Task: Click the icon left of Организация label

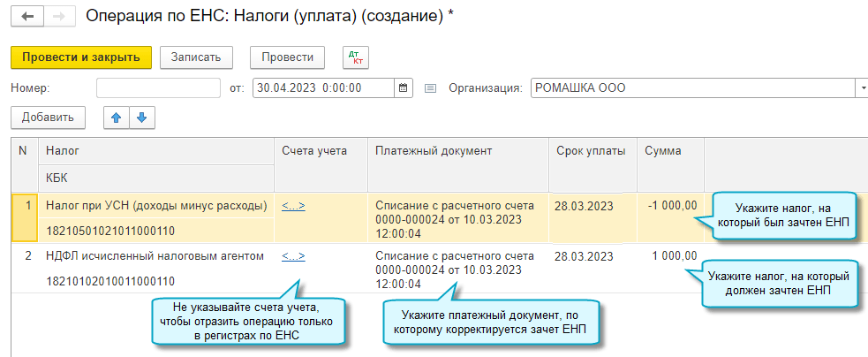Action: point(431,88)
